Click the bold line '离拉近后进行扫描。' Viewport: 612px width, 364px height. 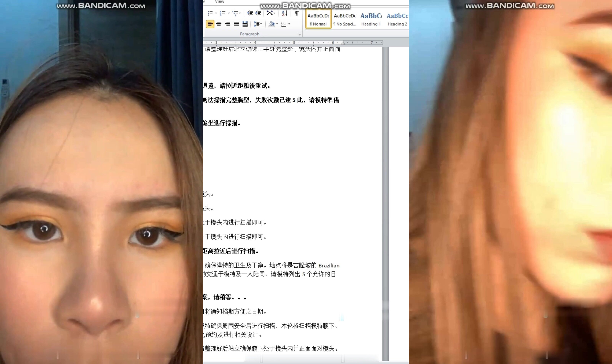click(x=233, y=251)
